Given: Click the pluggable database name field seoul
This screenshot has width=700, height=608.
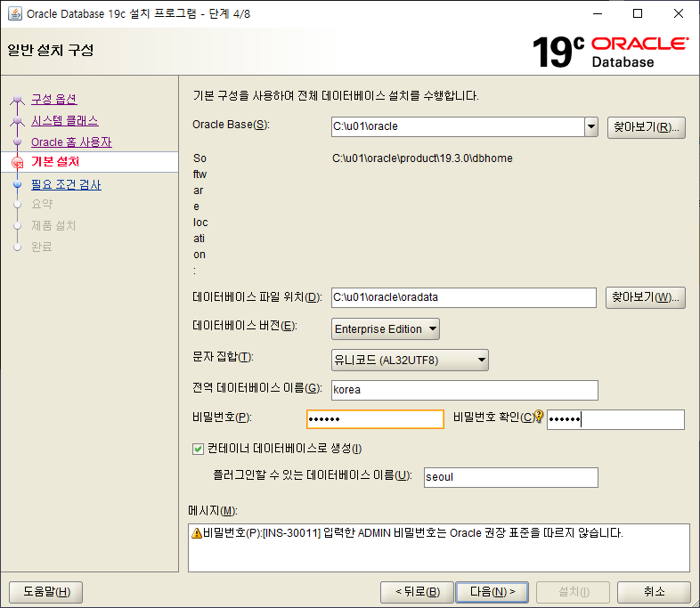Looking at the screenshot, I should tap(511, 477).
